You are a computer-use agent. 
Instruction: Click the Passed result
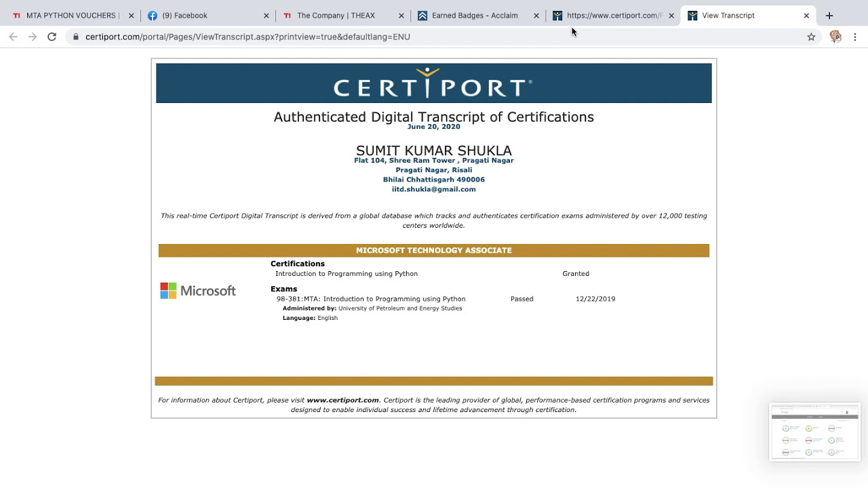tap(522, 299)
